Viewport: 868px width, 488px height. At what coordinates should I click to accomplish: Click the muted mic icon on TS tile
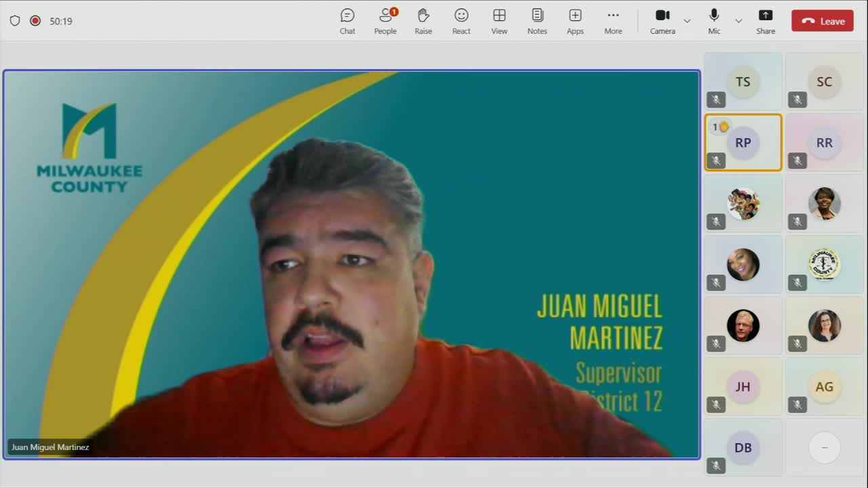[x=716, y=100]
